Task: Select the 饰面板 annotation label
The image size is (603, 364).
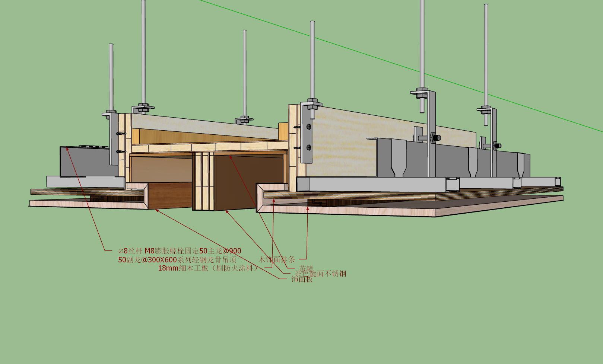Action: point(302,279)
